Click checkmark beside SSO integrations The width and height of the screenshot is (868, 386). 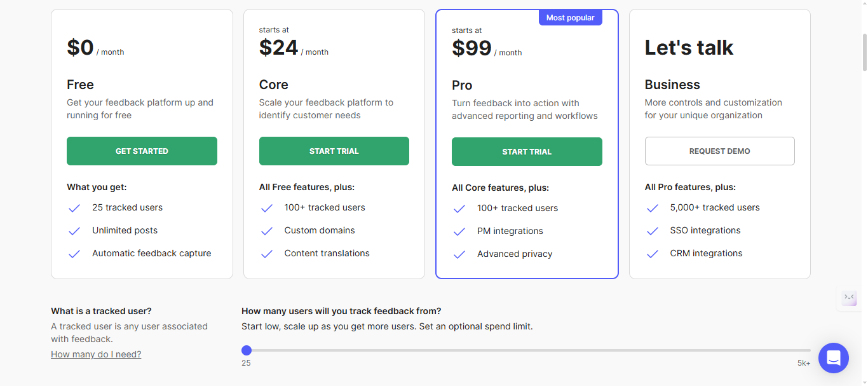[652, 230]
